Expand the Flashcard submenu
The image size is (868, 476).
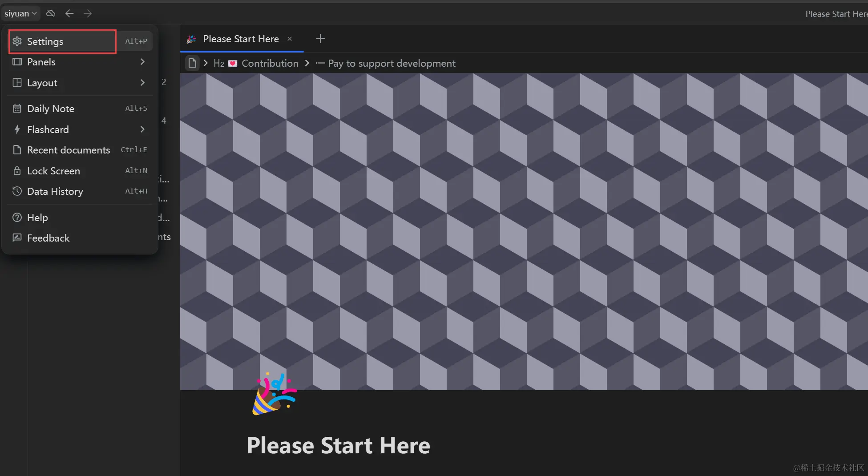point(142,129)
